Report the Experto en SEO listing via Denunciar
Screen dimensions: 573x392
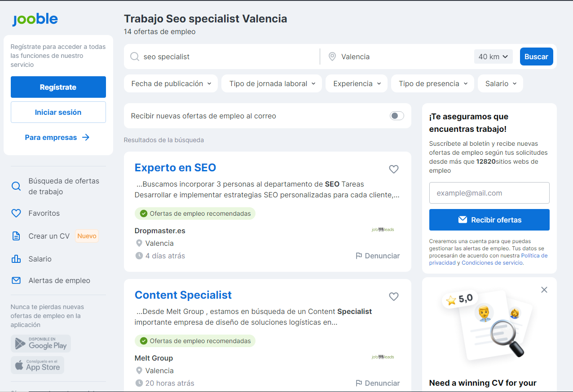click(x=377, y=256)
